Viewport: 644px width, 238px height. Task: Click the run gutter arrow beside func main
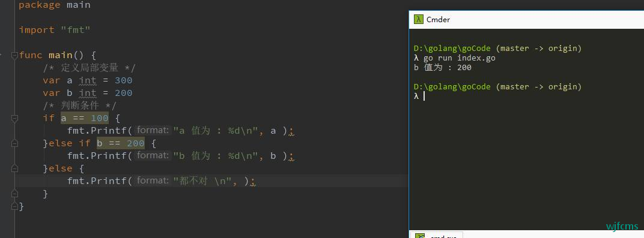pyautogui.click(x=1, y=54)
